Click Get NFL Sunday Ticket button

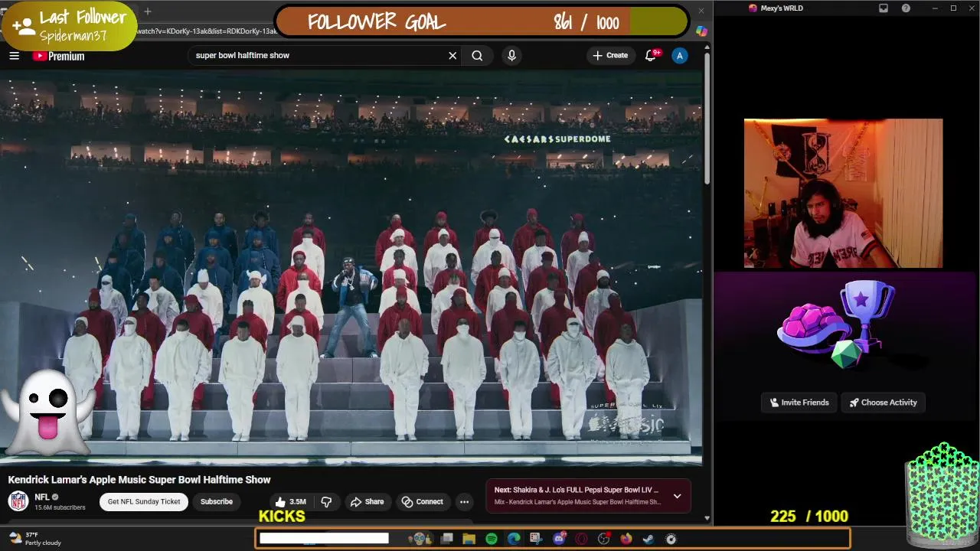pos(144,501)
